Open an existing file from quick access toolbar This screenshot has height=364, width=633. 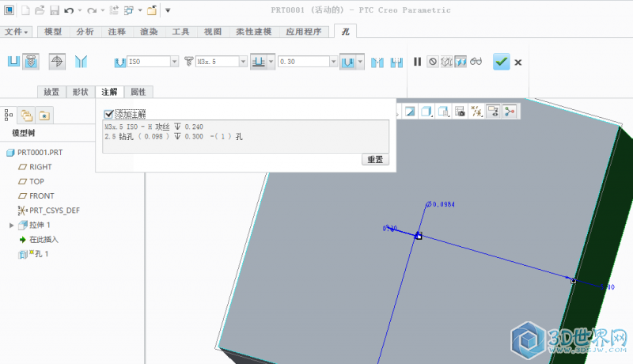(40, 10)
